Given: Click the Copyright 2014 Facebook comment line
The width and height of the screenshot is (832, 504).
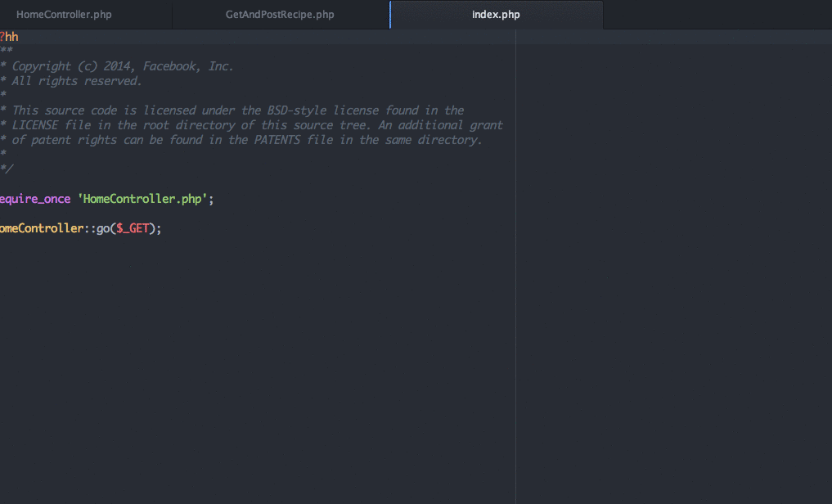Looking at the screenshot, I should 123,66.
